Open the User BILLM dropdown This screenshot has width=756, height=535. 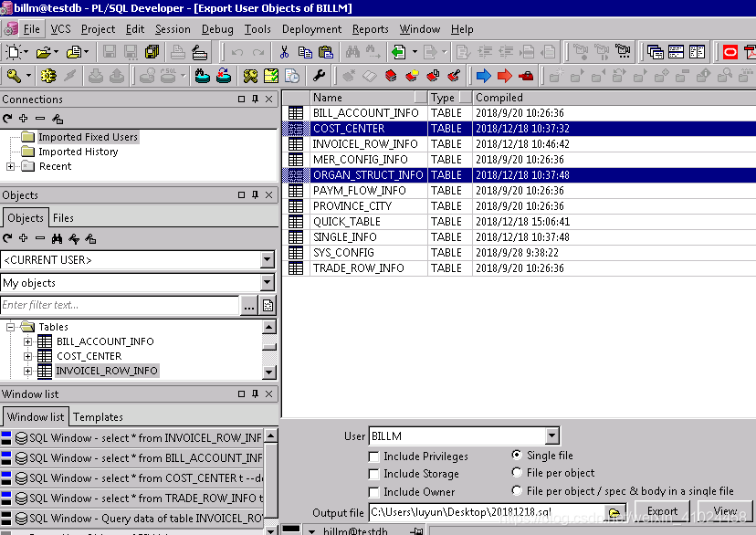pos(552,436)
